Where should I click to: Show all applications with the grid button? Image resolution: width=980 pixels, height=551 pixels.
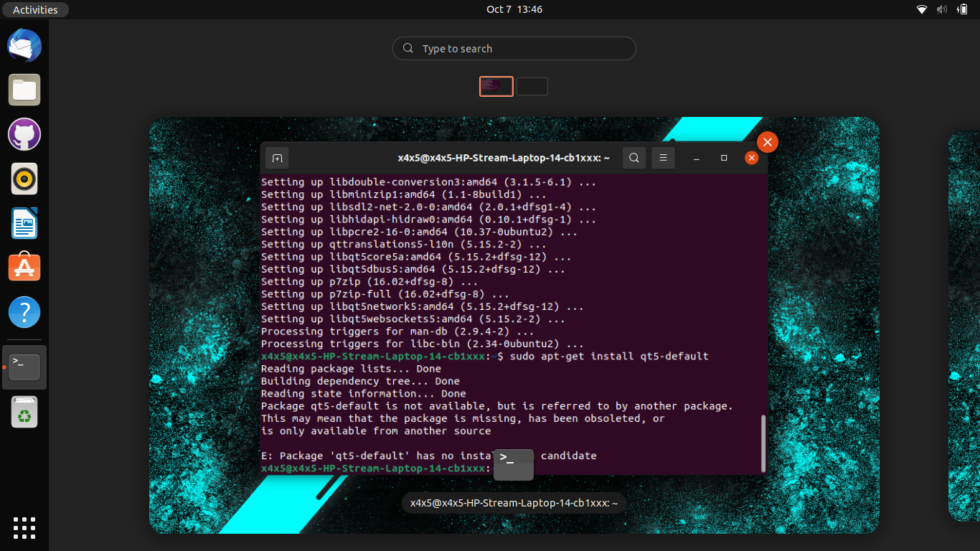point(24,528)
